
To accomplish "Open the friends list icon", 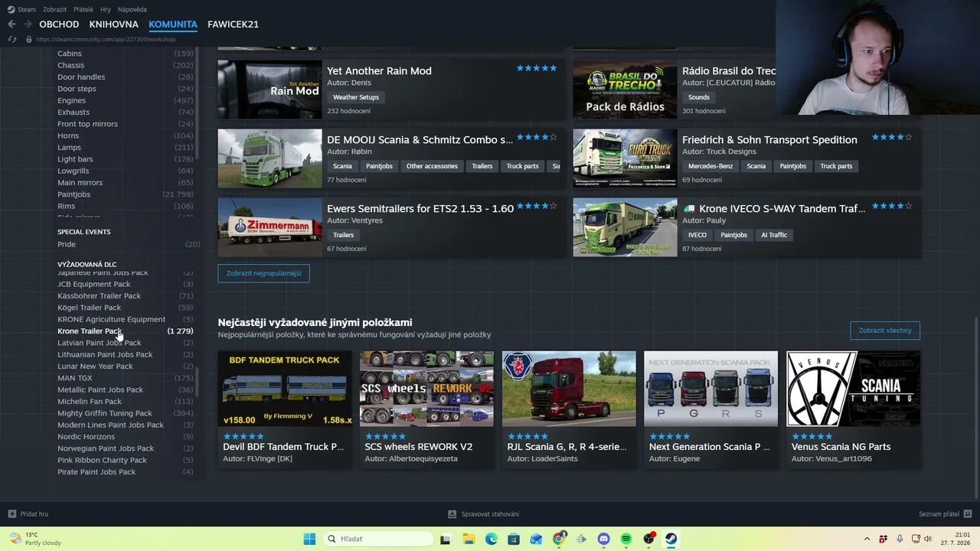I will [x=968, y=514].
